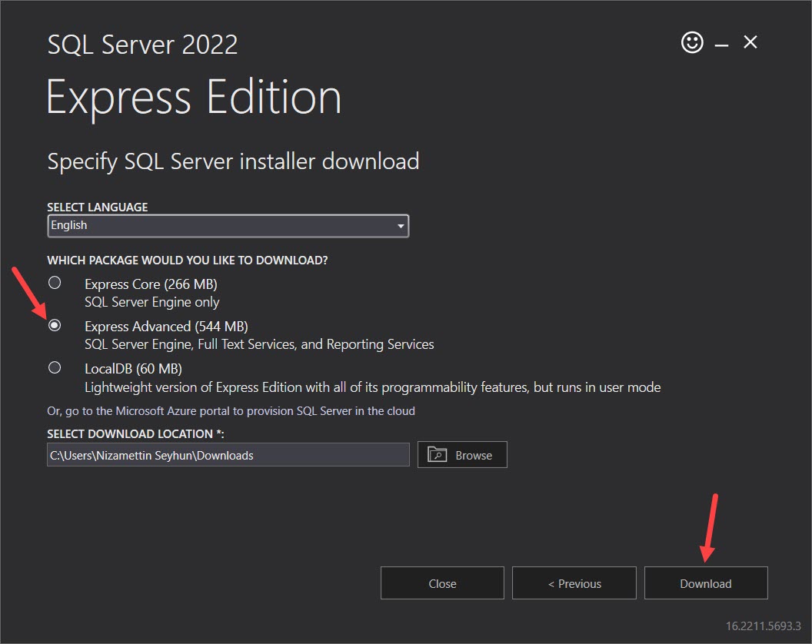Choose the lightweight user-mode edition

click(55, 367)
